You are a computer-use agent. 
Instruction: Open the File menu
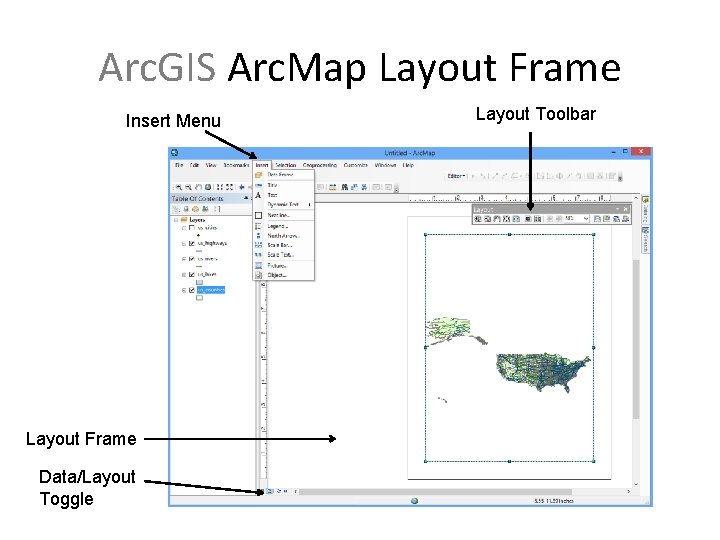click(x=179, y=165)
